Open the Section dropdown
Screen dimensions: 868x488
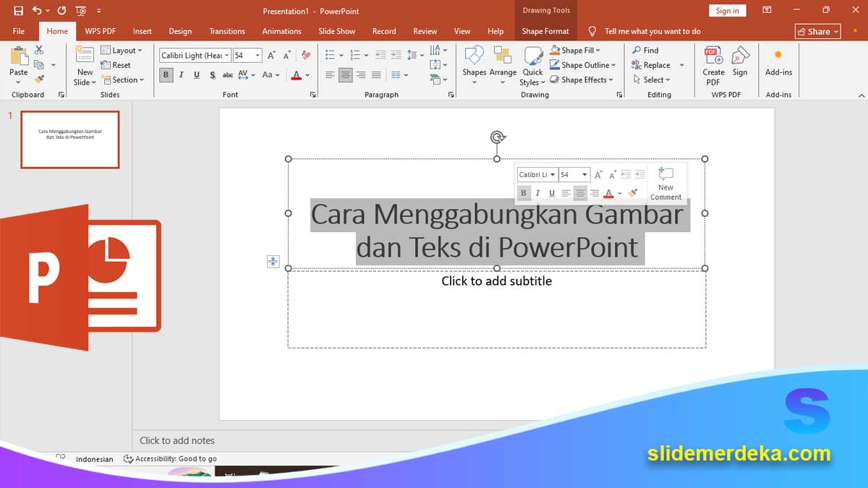pyautogui.click(x=122, y=80)
